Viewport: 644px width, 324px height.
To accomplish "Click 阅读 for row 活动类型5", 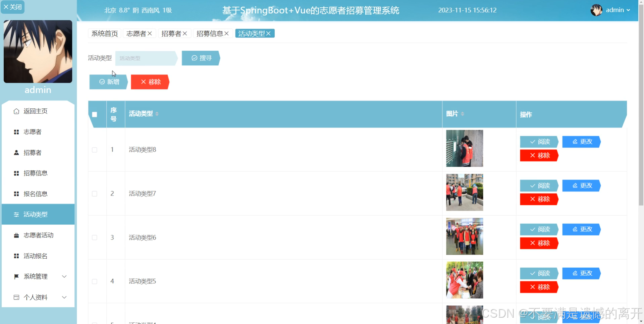I will point(539,273).
